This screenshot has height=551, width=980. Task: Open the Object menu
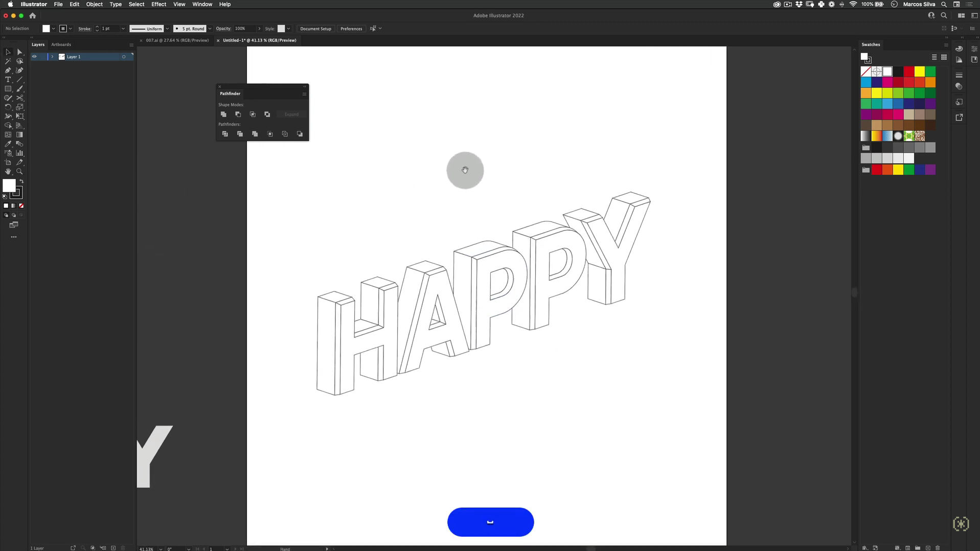click(94, 4)
